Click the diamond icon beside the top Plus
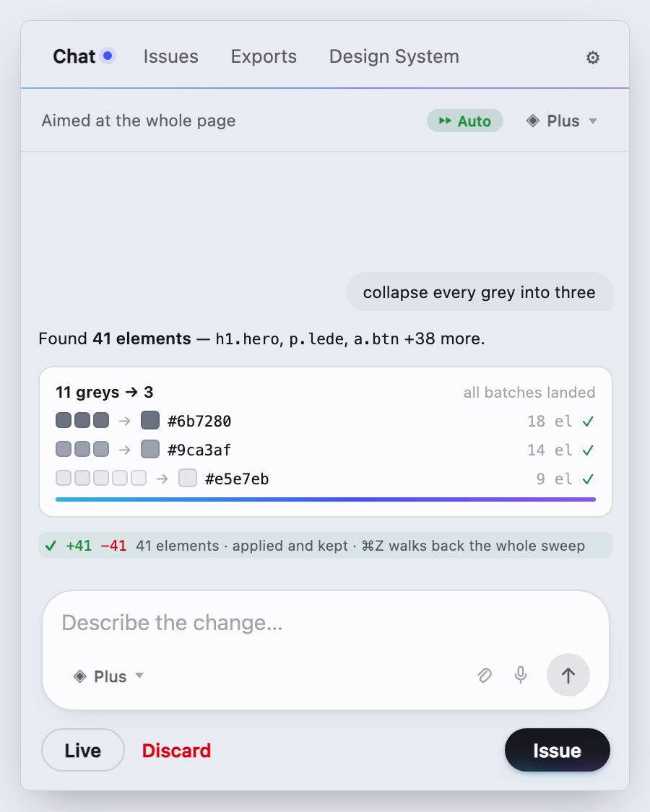 [533, 121]
